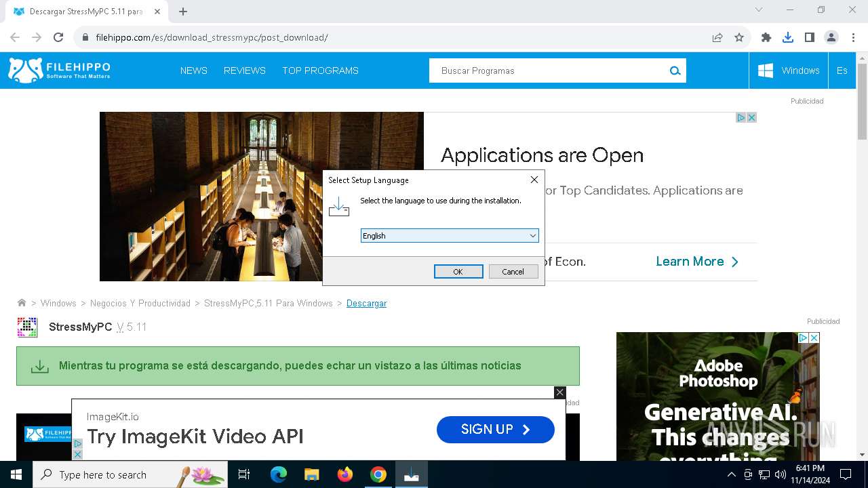Click the AdChoices icon on top banner
Image resolution: width=868 pixels, height=488 pixels.
[741, 117]
